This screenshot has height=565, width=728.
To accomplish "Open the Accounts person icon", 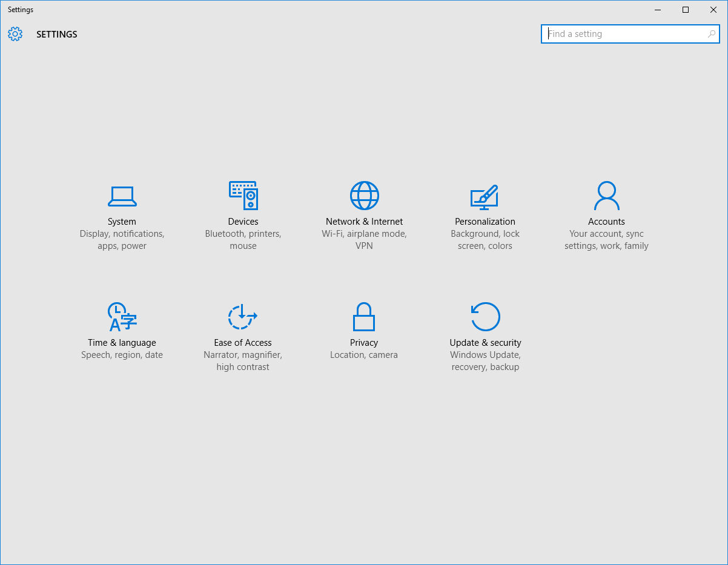I will [606, 195].
